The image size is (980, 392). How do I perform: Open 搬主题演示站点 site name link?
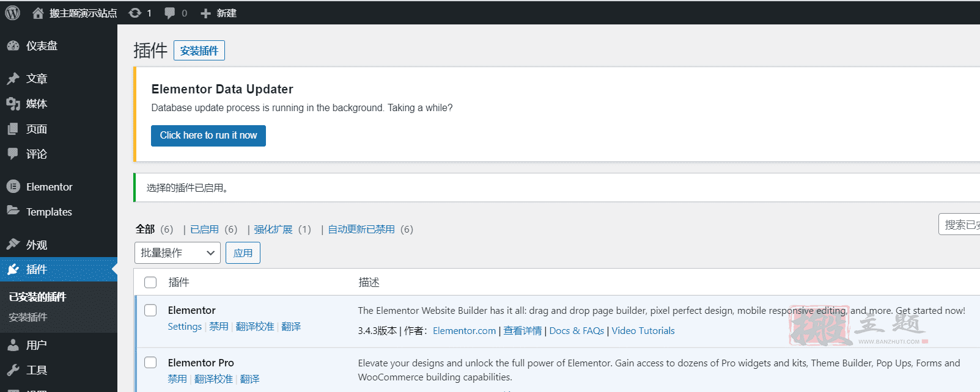(83, 13)
